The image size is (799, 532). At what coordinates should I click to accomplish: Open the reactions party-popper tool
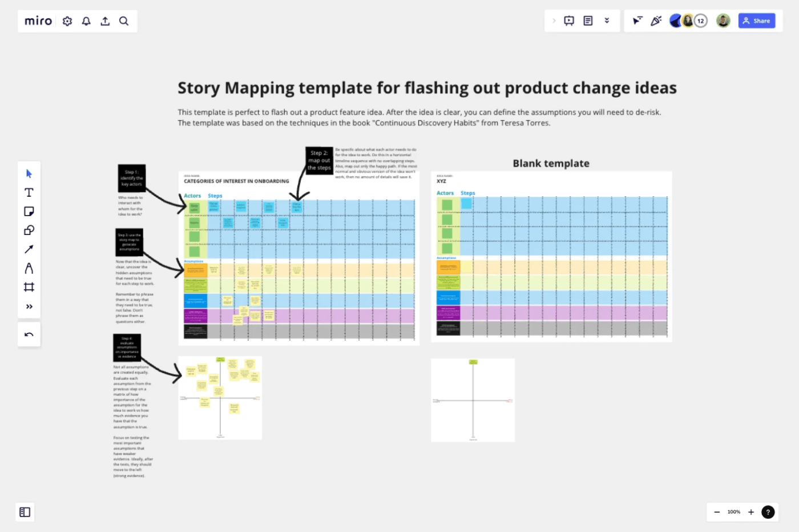point(656,21)
